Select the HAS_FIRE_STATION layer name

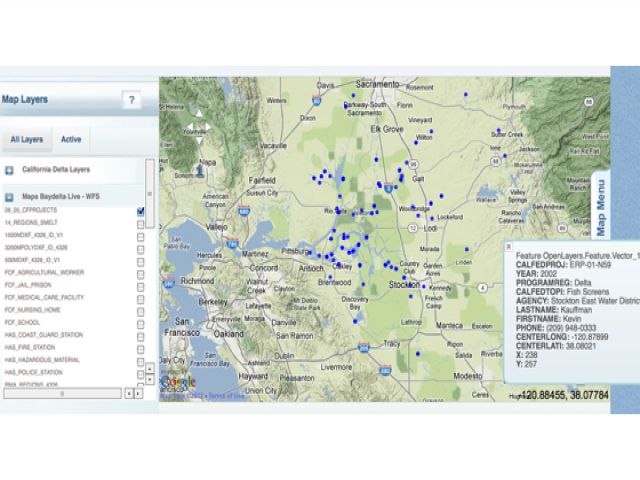point(30,347)
